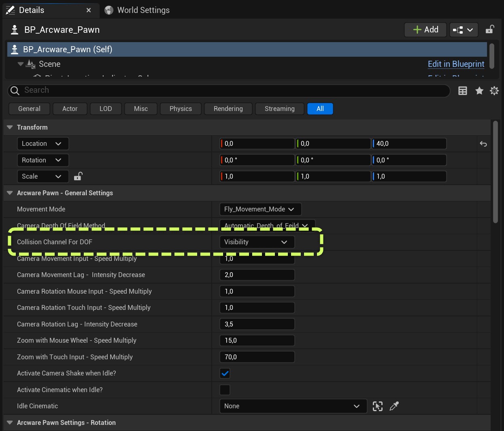The height and width of the screenshot is (431, 504).
Task: Reset Location to default with arrow icon
Action: pyautogui.click(x=483, y=144)
